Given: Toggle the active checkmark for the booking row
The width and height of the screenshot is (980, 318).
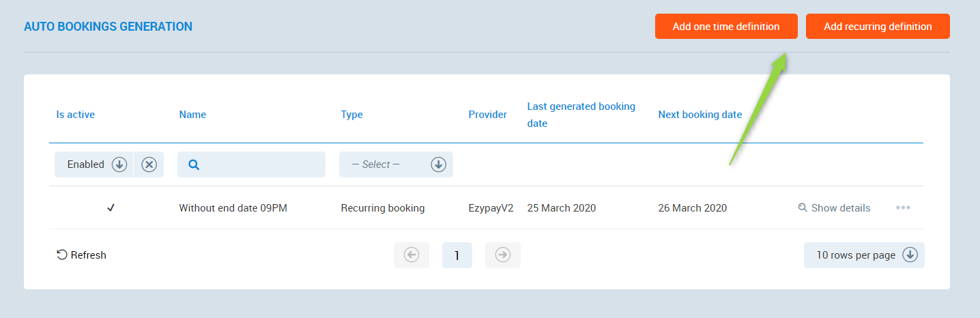Looking at the screenshot, I should 111,208.
